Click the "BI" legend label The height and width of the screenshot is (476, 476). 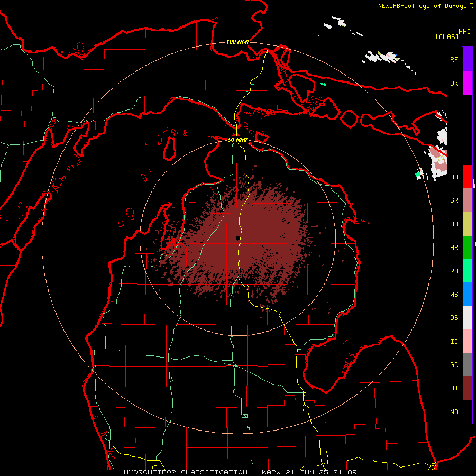[x=454, y=388]
